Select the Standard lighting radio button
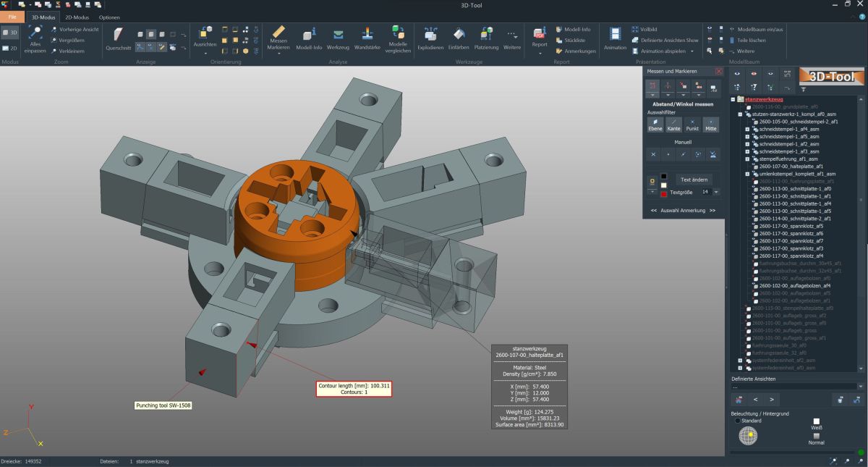Screen dimensions: 868x467 737,421
